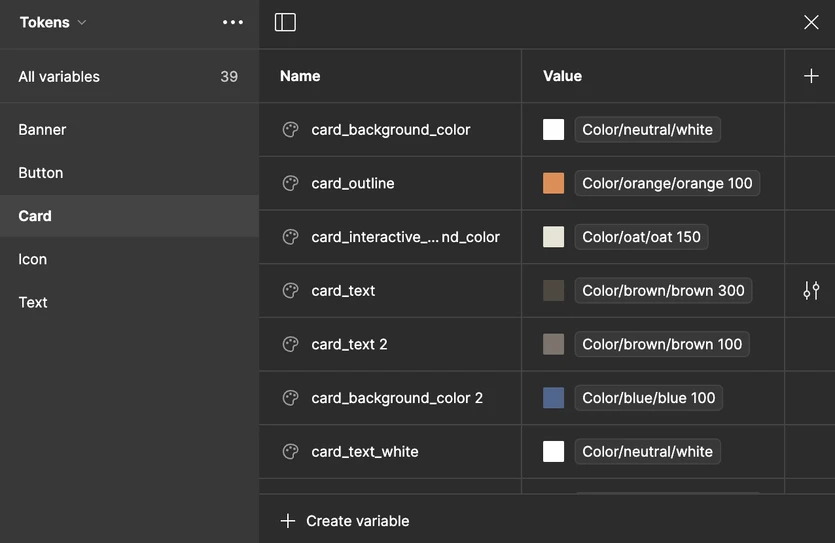Image resolution: width=835 pixels, height=543 pixels.
Task: Toggle the sidebar panel icon
Action: (x=285, y=22)
